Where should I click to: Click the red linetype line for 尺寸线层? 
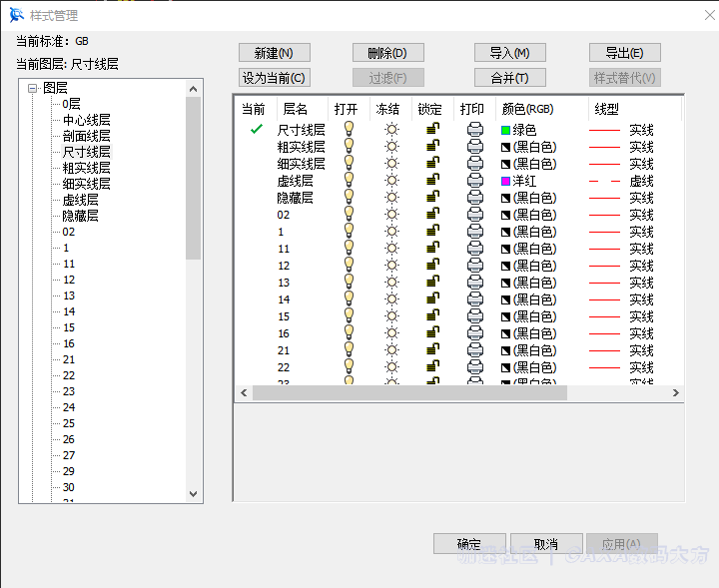pos(605,130)
